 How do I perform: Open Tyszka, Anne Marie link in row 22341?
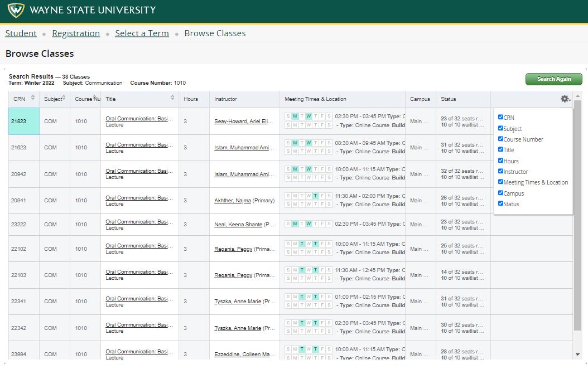tap(238, 302)
